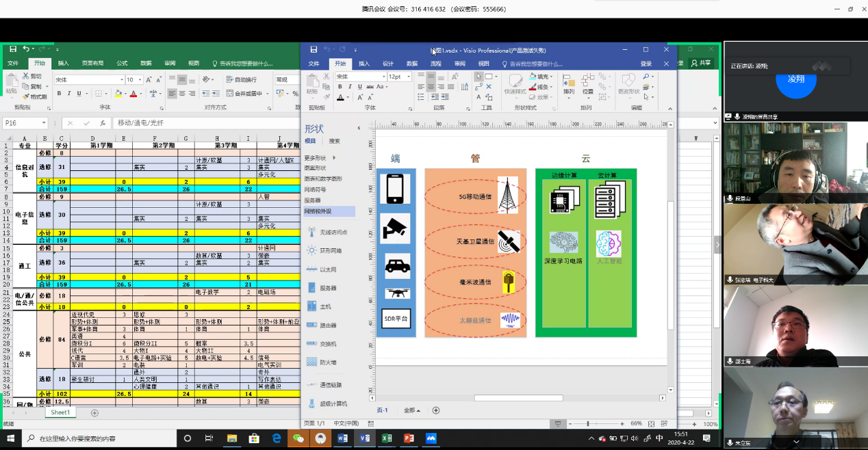Viewport: 868px width, 450px height.
Task: Toggle Italic in Excel font group
Action: 68,93
